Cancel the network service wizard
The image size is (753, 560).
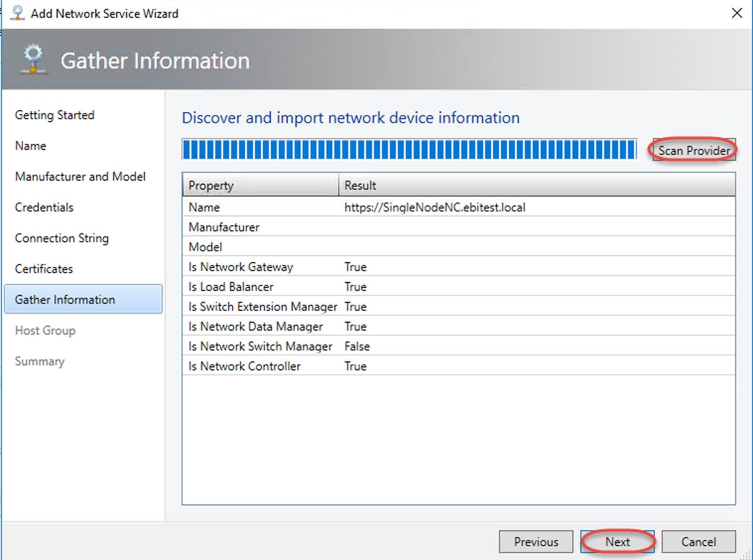[x=699, y=542]
